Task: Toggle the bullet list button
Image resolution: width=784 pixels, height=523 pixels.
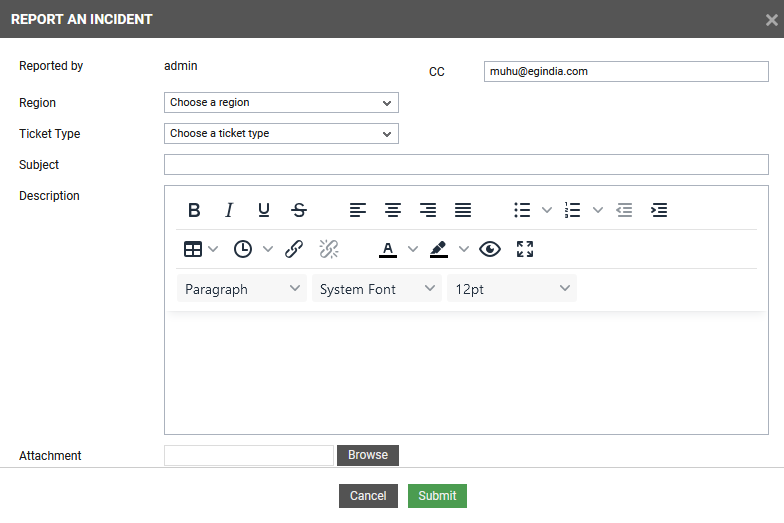Action: tap(522, 210)
